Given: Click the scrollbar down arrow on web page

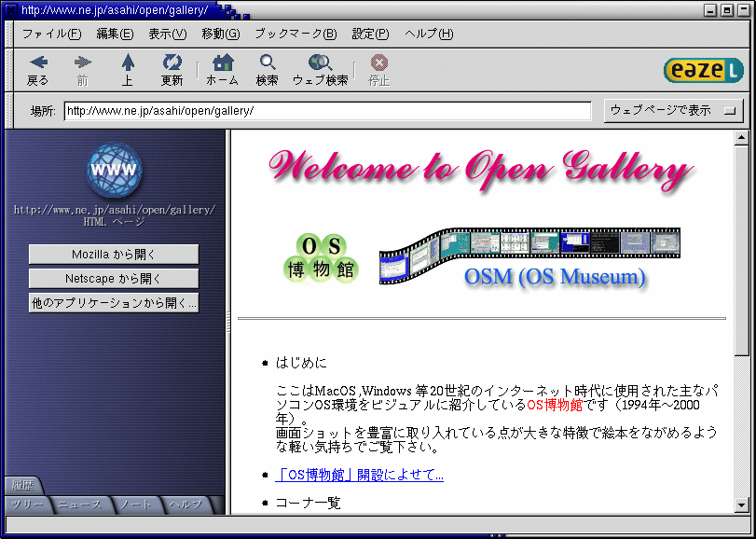Looking at the screenshot, I should click(x=742, y=504).
